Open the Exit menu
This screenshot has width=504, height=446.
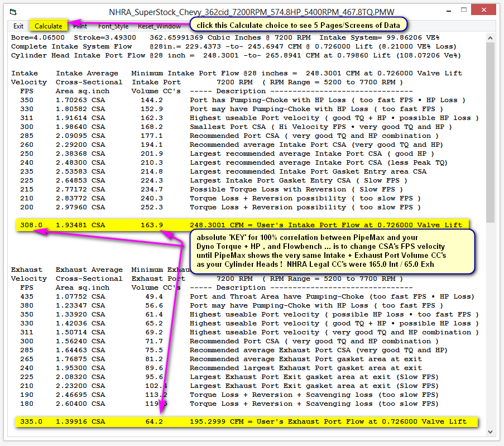18,26
